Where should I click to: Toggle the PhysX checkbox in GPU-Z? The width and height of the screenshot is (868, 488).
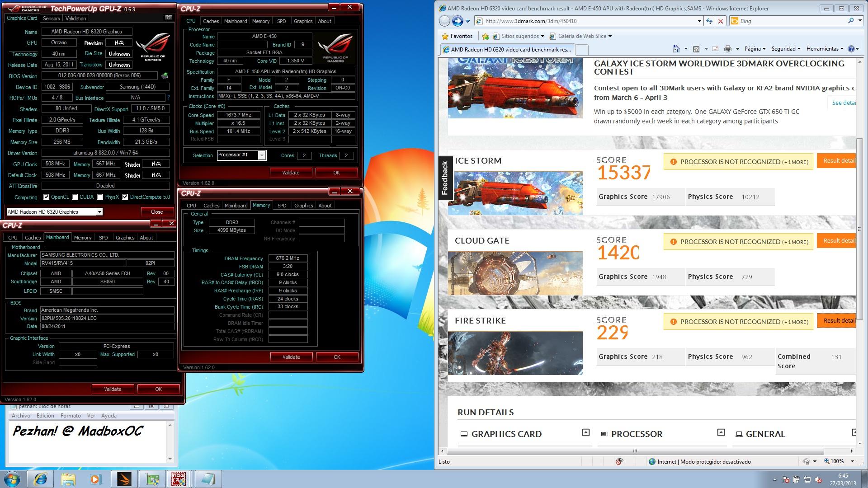coord(100,197)
